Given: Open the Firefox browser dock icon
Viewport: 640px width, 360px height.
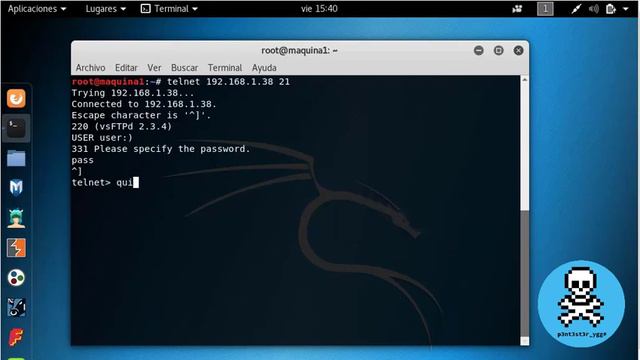Looking at the screenshot, I should coord(16,98).
